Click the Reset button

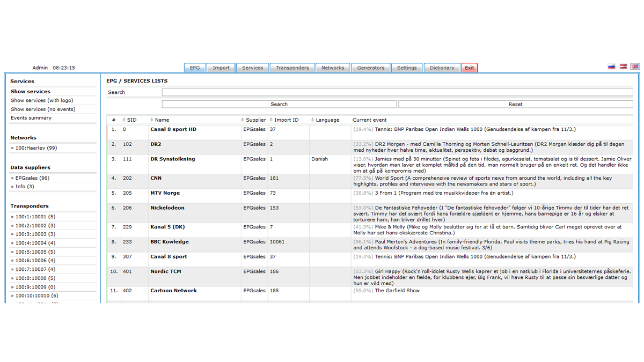point(515,105)
